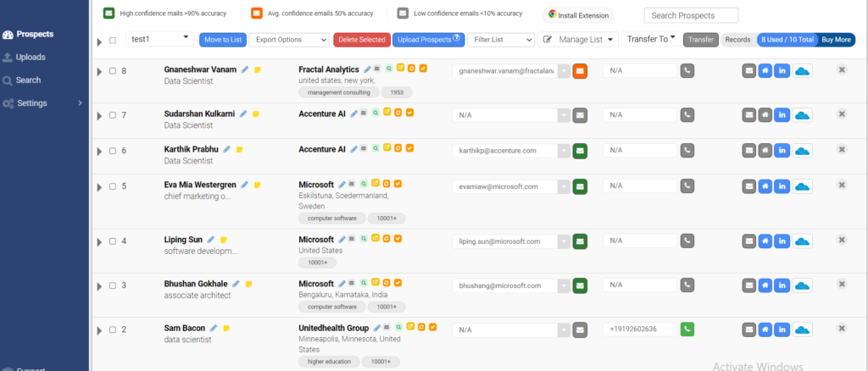868x371 pixels.
Task: Click the green phone icon for Sam Bacon
Action: (x=687, y=329)
